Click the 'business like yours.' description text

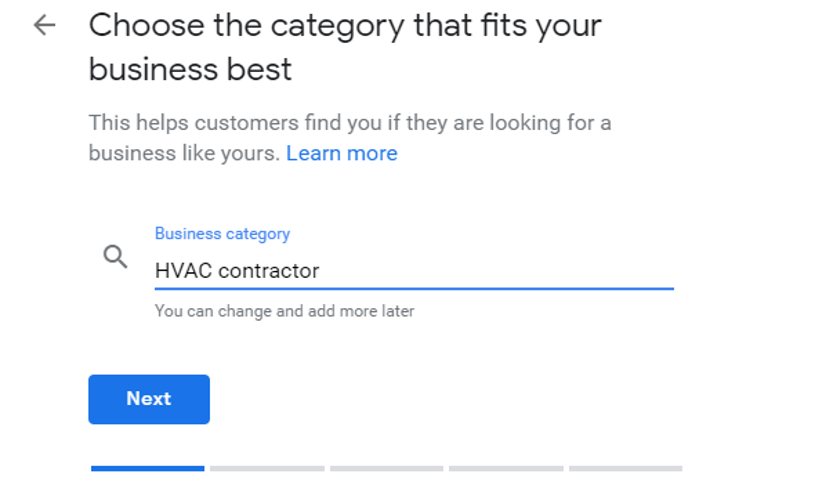point(185,153)
